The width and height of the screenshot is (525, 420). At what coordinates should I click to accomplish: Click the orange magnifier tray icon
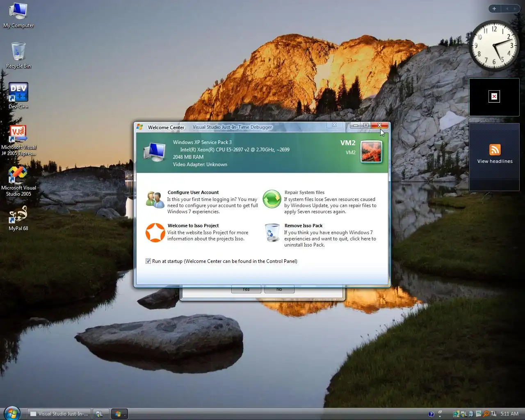coord(486,414)
